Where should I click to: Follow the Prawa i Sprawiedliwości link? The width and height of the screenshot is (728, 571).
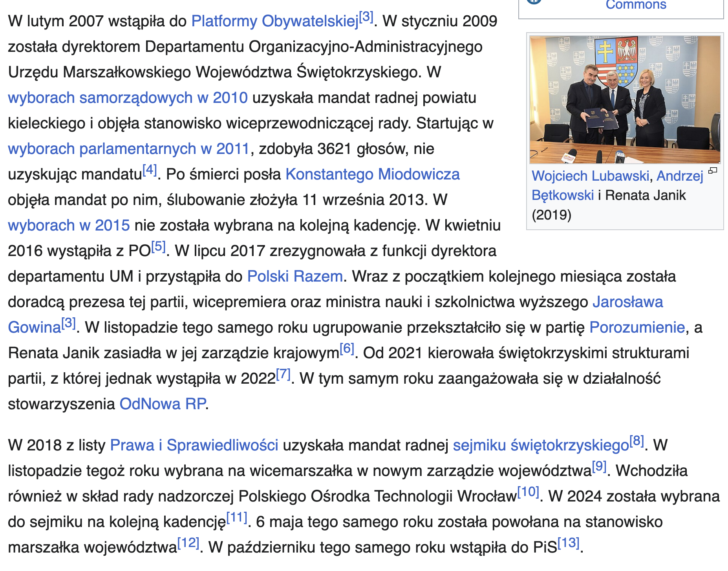pos(194,445)
